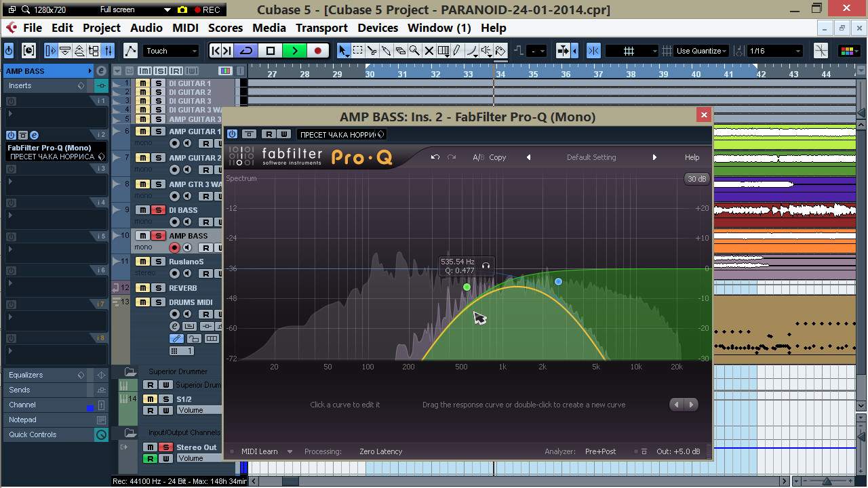
Task: Click the blue EQ band control point
Action: click(x=558, y=281)
